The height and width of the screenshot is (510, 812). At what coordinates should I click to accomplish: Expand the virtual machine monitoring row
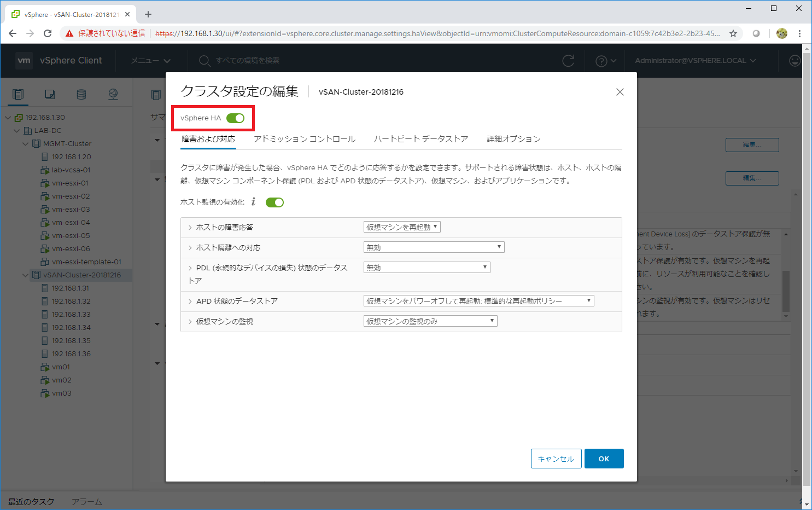190,322
